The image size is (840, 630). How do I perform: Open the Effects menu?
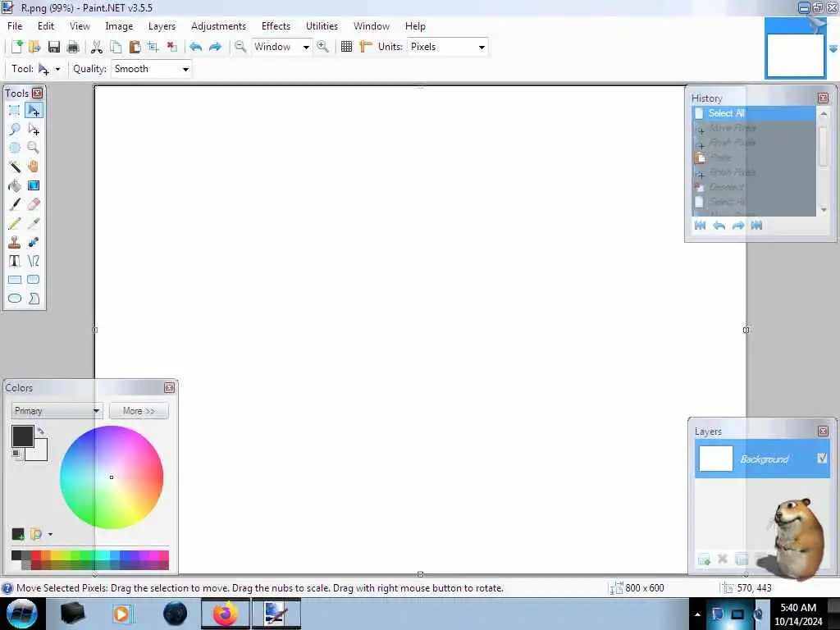[276, 25]
